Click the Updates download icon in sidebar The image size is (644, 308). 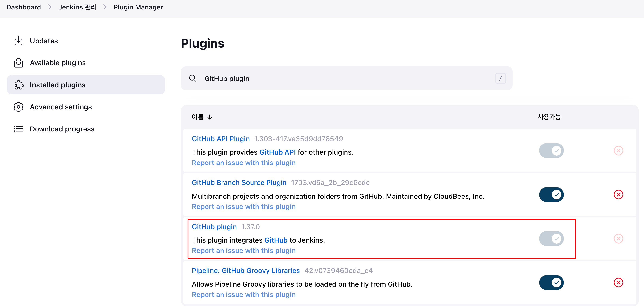point(19,41)
